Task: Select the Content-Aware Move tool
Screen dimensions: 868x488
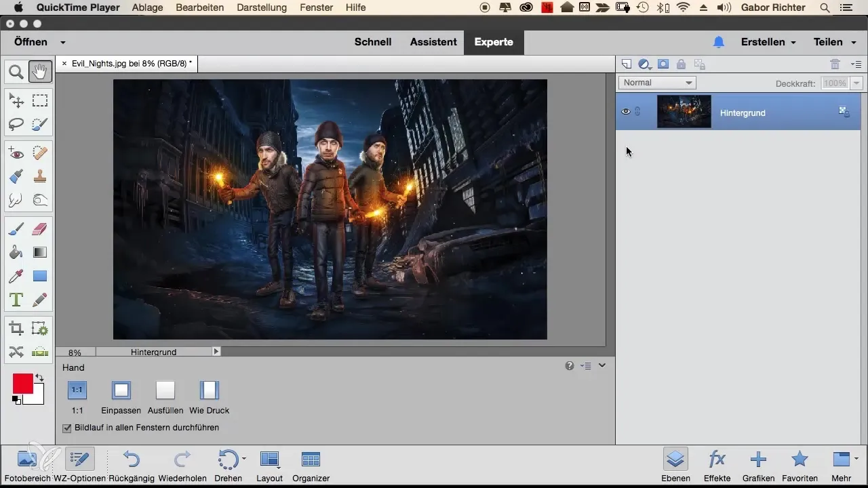Action: point(16,352)
